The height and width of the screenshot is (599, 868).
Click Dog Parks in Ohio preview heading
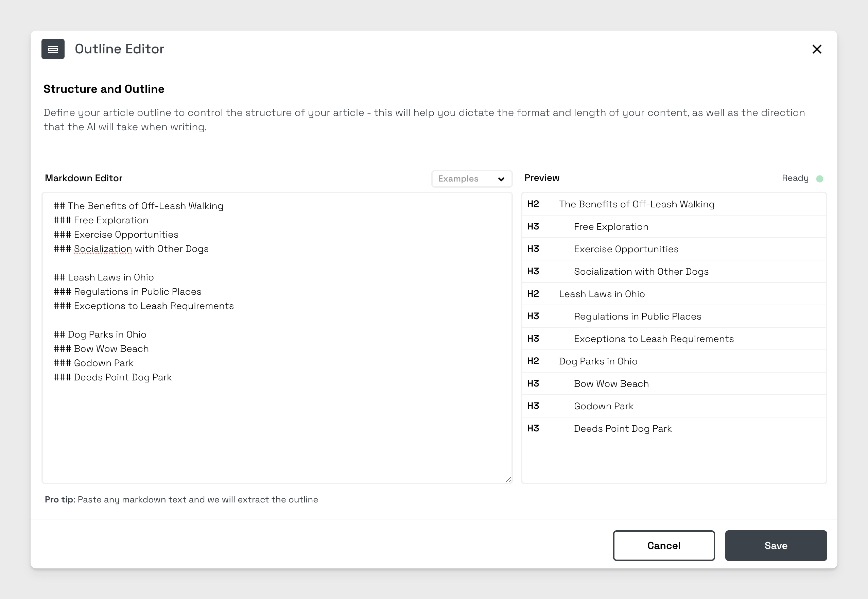[x=597, y=361]
